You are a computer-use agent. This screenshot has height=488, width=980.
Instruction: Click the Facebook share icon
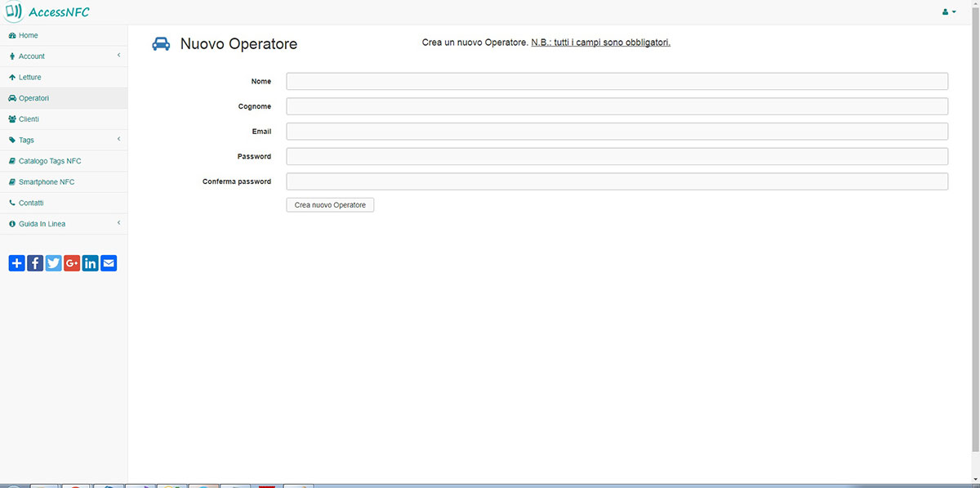pyautogui.click(x=35, y=263)
